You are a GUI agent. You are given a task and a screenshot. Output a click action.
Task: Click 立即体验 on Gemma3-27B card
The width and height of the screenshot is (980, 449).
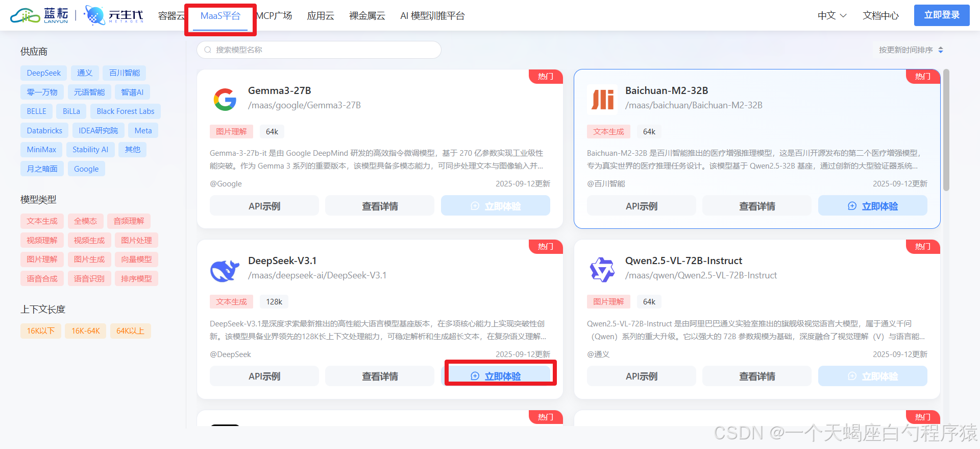[496, 206]
